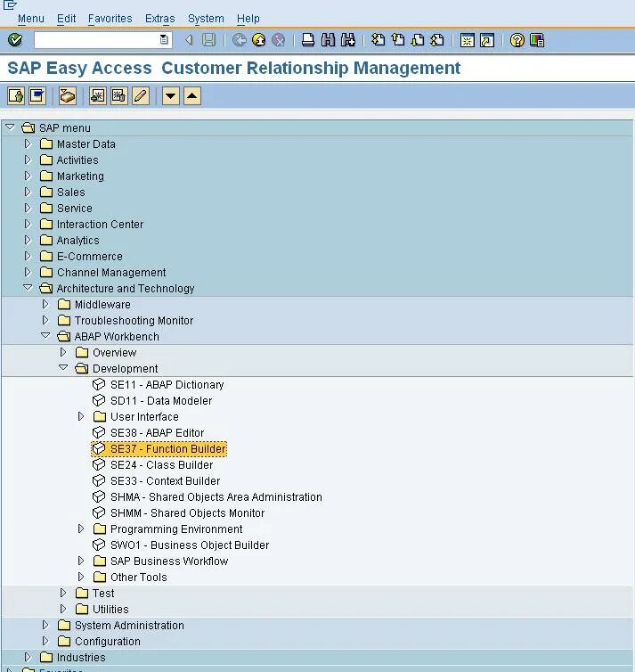Click the Customize Local Layout icon
Image resolution: width=635 pixels, height=672 pixels.
(x=537, y=40)
